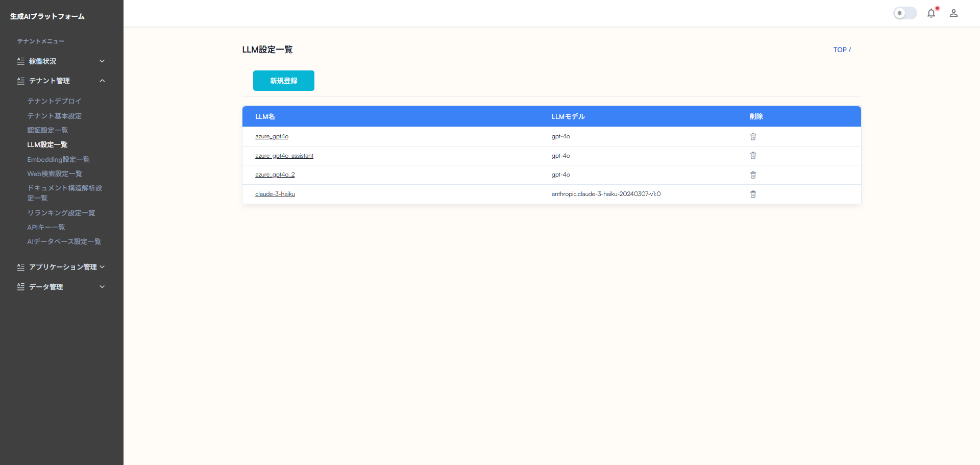The height and width of the screenshot is (465, 980).
Task: Click the TOP breadcrumb link
Action: click(x=840, y=50)
